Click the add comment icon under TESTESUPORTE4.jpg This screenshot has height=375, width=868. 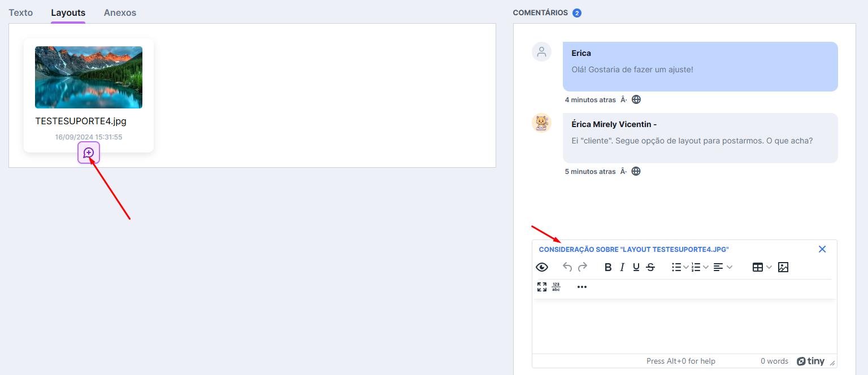(x=89, y=152)
